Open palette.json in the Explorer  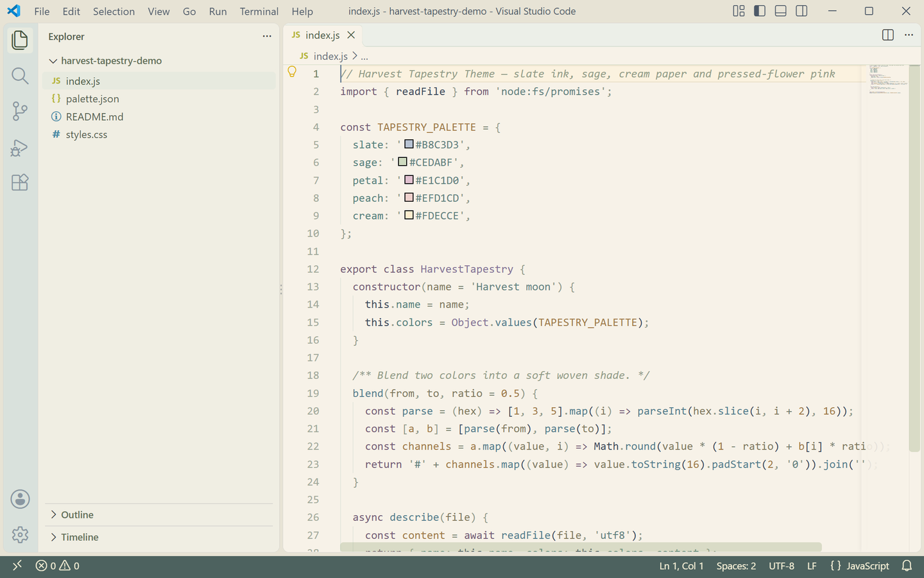click(x=159, y=98)
